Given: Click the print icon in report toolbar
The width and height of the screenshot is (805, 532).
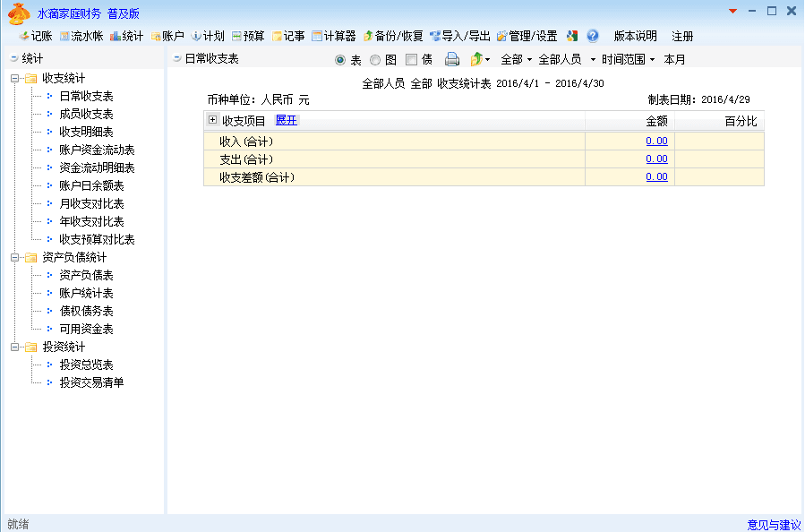Looking at the screenshot, I should [452, 59].
